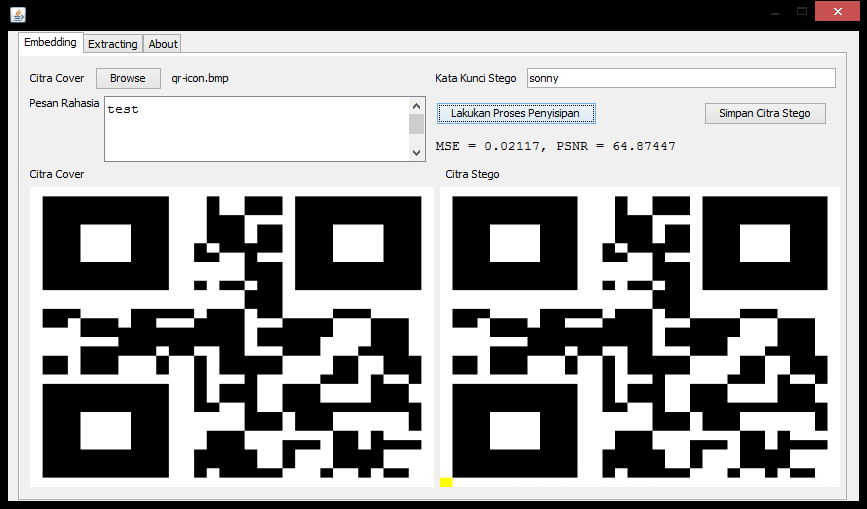Click the message box scroll down arrow

pyautogui.click(x=417, y=152)
